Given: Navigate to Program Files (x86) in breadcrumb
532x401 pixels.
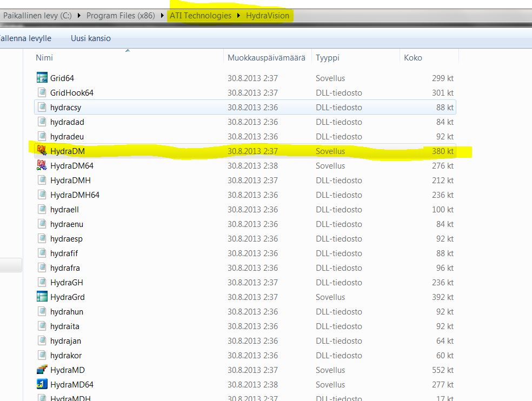Looking at the screenshot, I should point(121,16).
